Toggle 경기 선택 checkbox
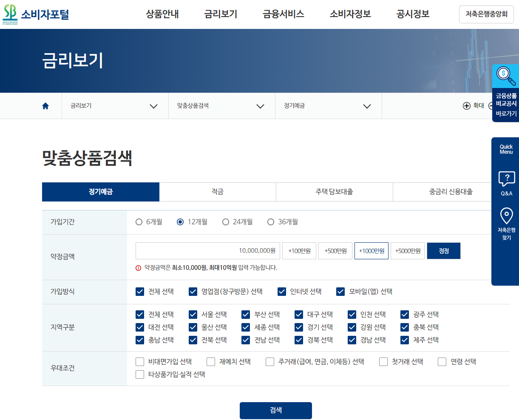 (299, 327)
